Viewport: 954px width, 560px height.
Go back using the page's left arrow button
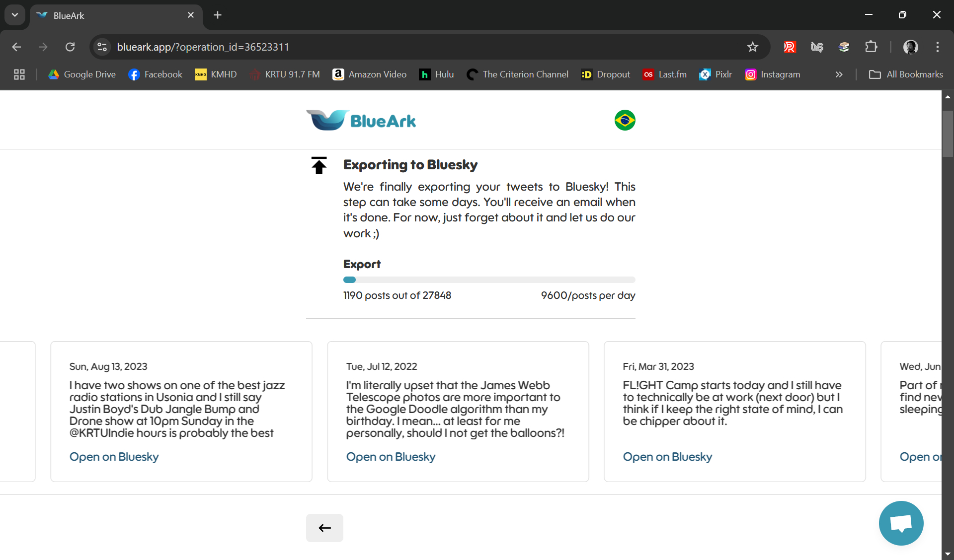324,528
